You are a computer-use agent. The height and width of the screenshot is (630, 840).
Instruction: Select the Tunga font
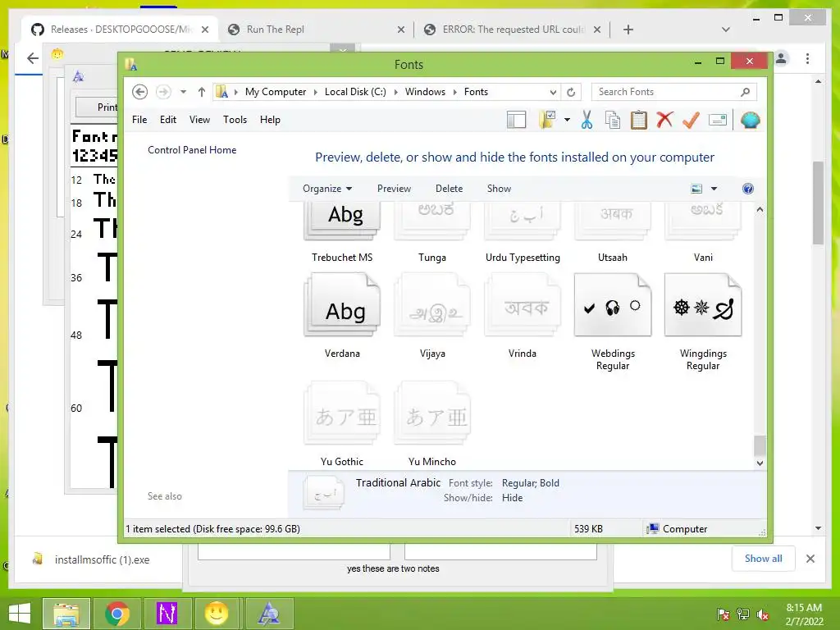coord(431,232)
